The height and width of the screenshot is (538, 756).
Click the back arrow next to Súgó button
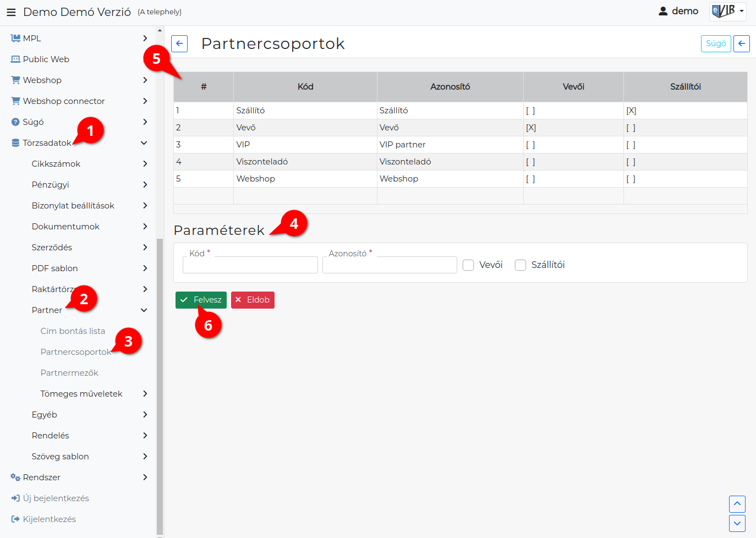742,43
